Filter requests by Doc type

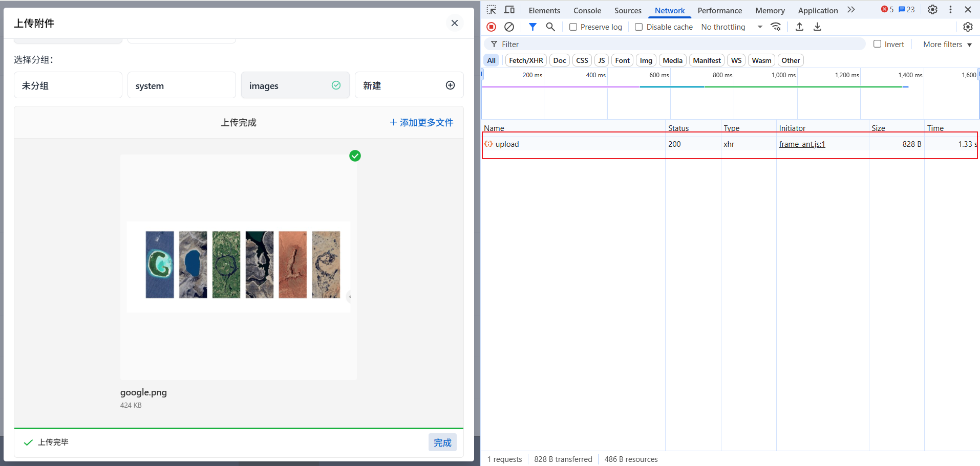[x=560, y=60]
